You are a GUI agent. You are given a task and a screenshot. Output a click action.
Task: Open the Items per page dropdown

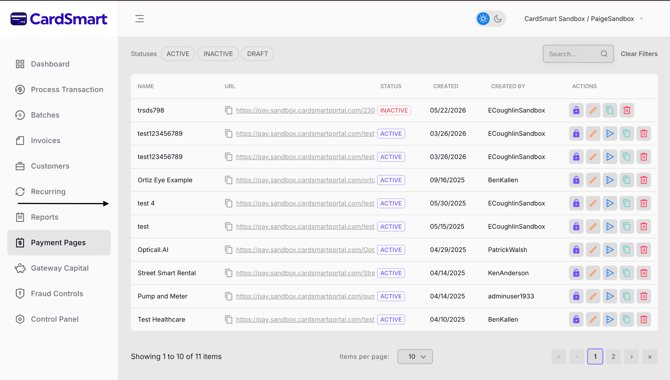click(415, 356)
